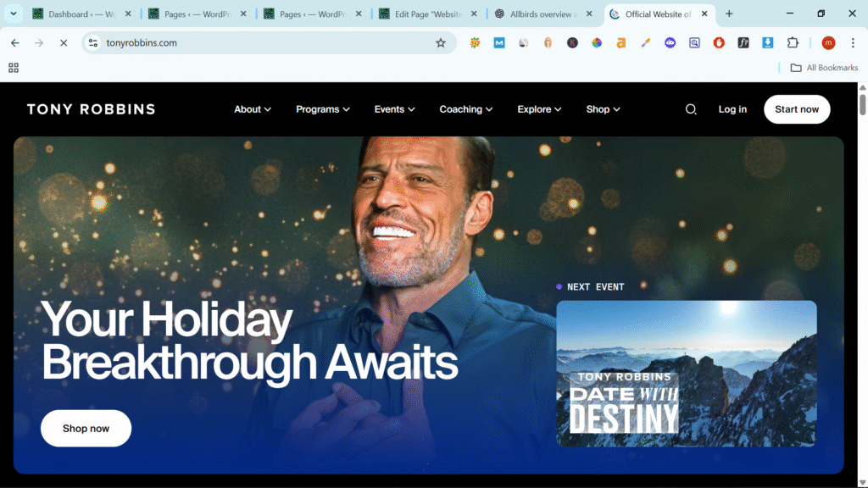868x488 pixels.
Task: Click the site information icon in address bar
Action: point(93,43)
